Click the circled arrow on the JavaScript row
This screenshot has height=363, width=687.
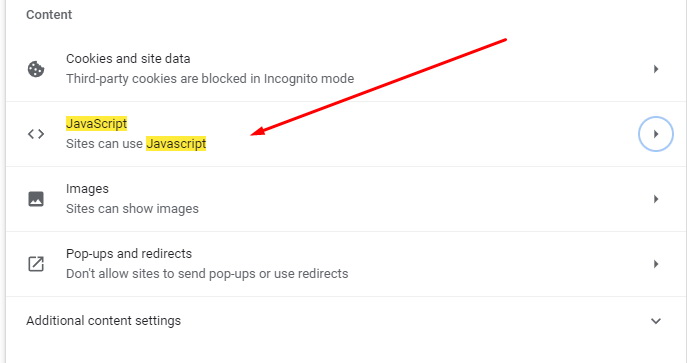(x=656, y=134)
